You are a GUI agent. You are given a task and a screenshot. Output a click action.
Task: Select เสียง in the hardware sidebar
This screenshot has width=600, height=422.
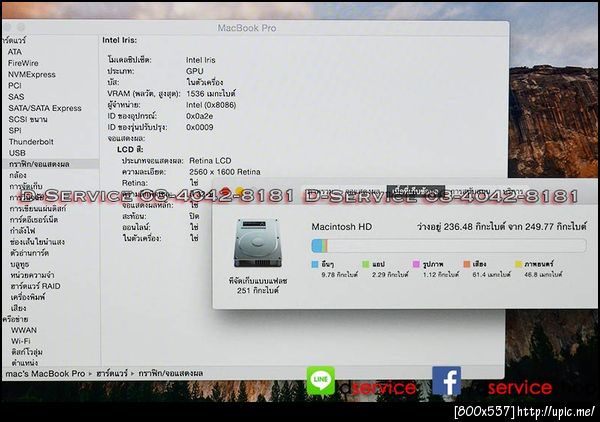(19, 308)
